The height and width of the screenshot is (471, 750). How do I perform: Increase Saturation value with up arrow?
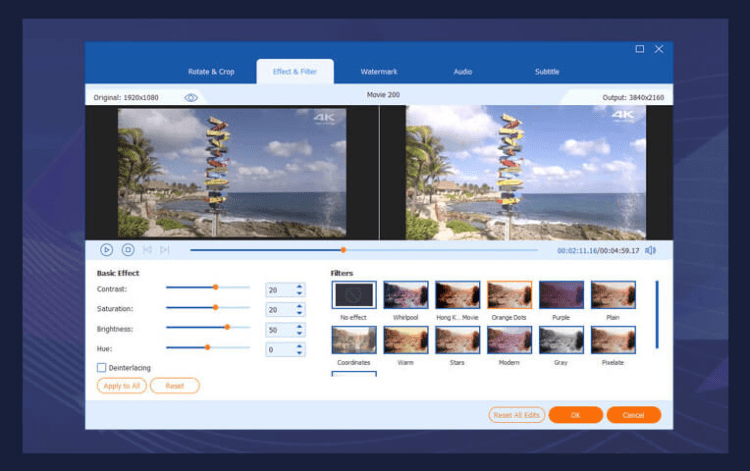coord(299,306)
